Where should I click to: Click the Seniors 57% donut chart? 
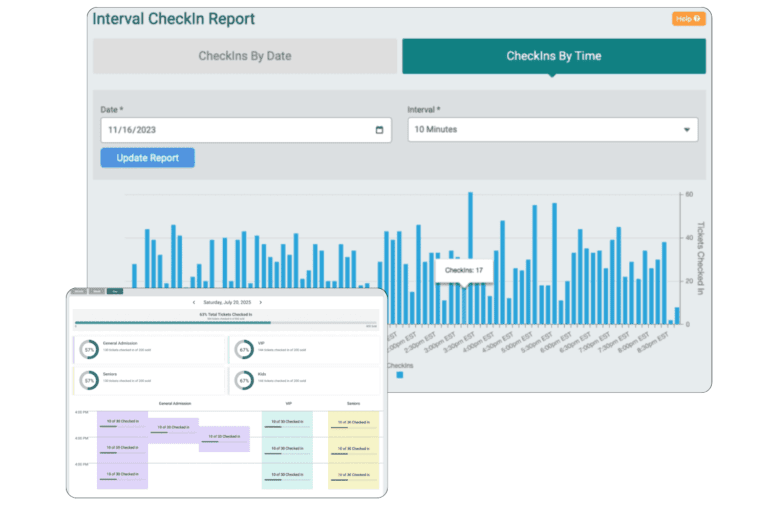tap(89, 381)
